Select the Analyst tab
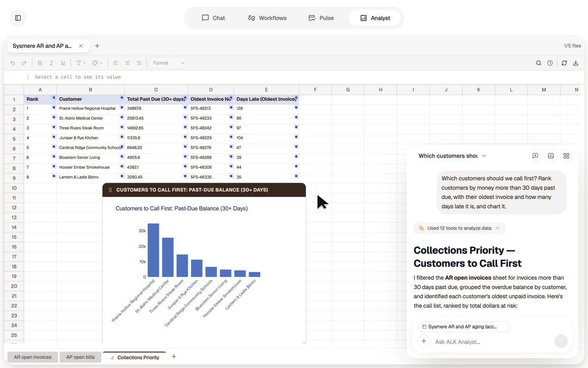588x368 pixels. 375,18
